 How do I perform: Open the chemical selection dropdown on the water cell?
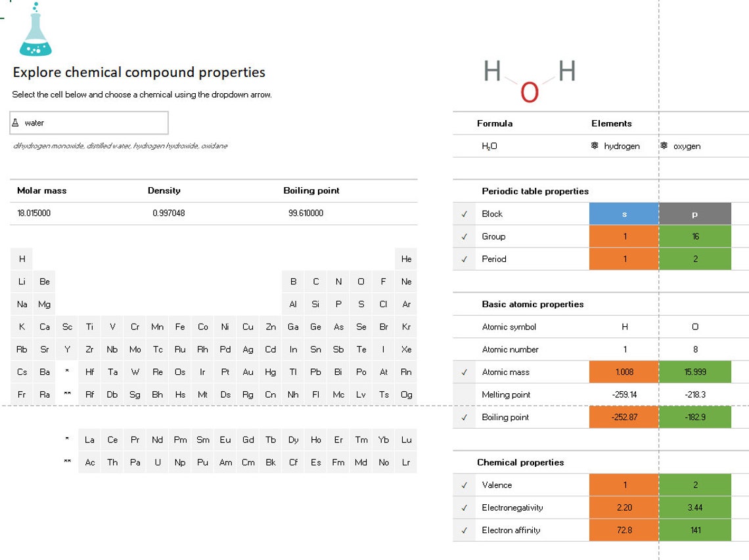[160, 123]
